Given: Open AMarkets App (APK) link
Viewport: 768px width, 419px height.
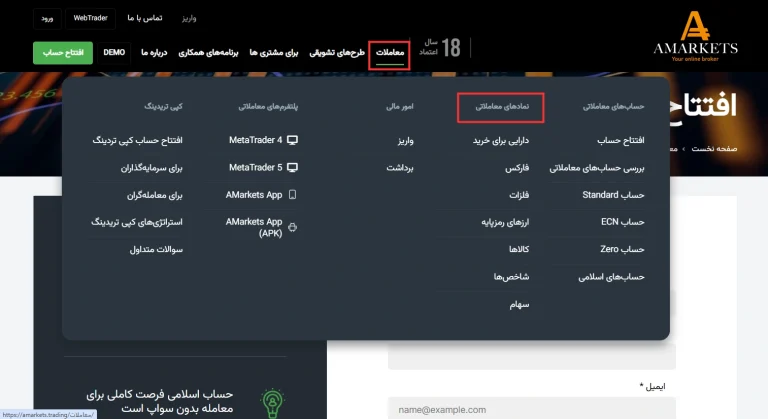Looking at the screenshot, I should 254,227.
